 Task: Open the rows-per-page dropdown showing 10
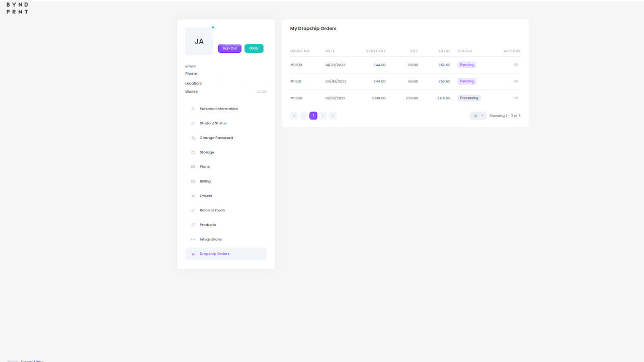[x=477, y=116]
